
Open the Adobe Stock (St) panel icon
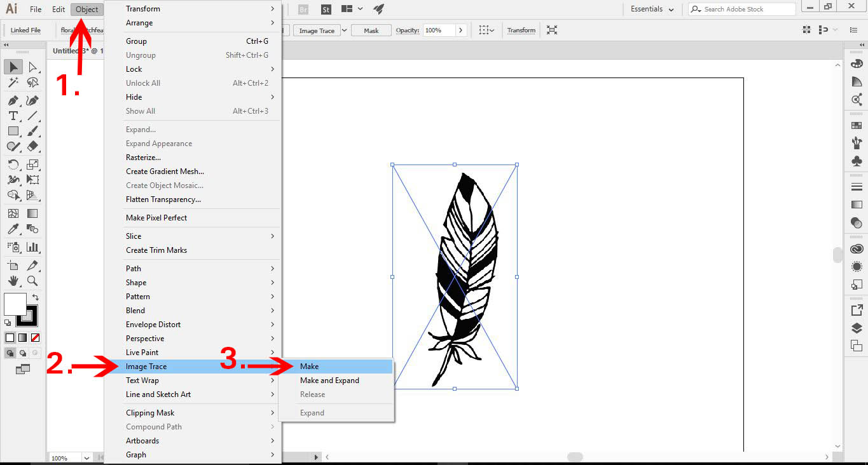pos(325,9)
